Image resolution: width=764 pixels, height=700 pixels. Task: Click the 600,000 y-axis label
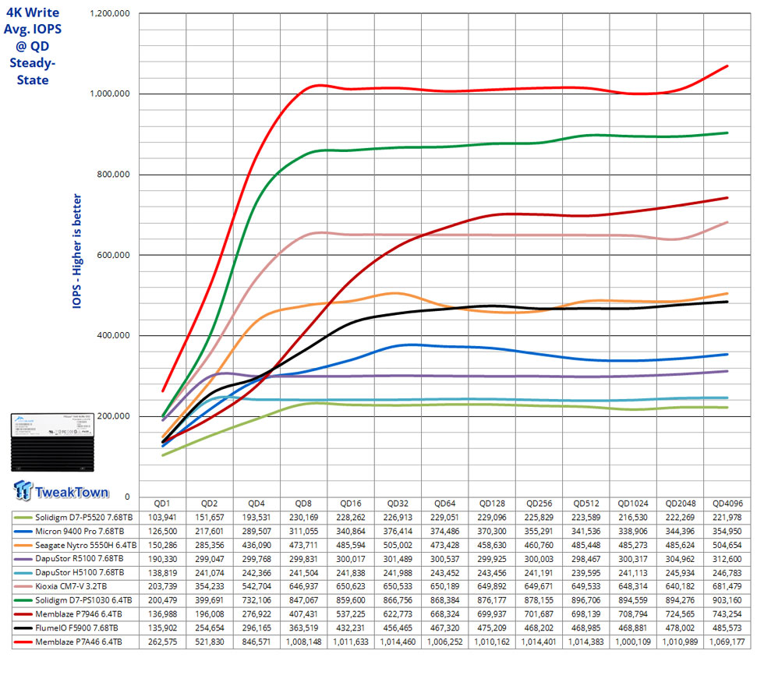(x=114, y=255)
